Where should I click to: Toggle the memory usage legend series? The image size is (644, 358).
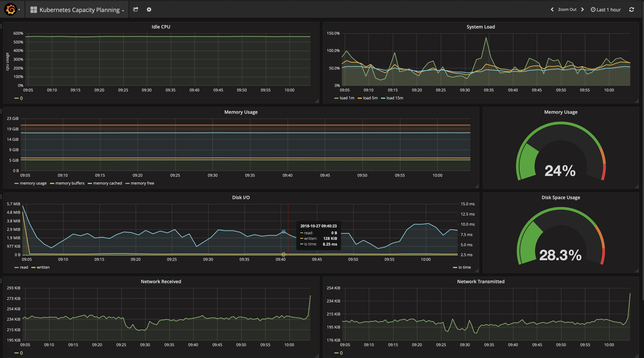[x=33, y=183]
